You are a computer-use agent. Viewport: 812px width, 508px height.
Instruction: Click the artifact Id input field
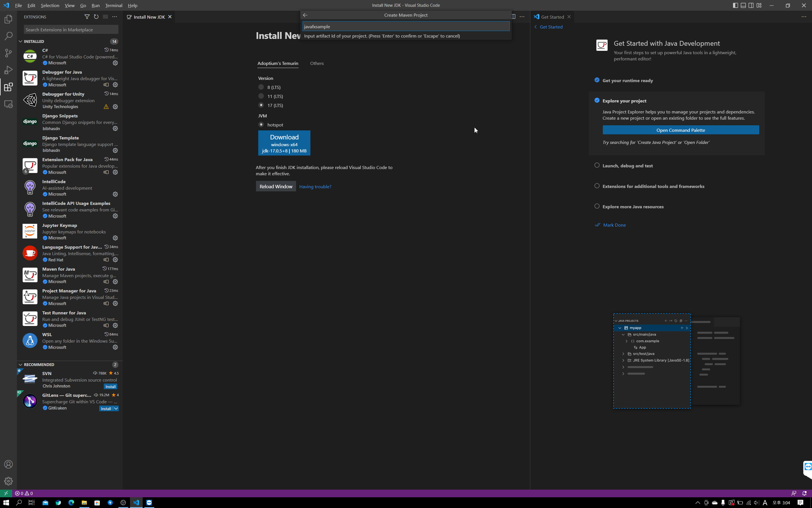pos(406,26)
